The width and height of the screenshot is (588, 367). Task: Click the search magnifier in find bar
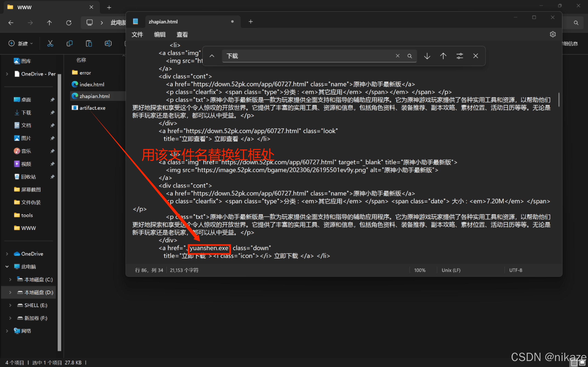click(410, 56)
